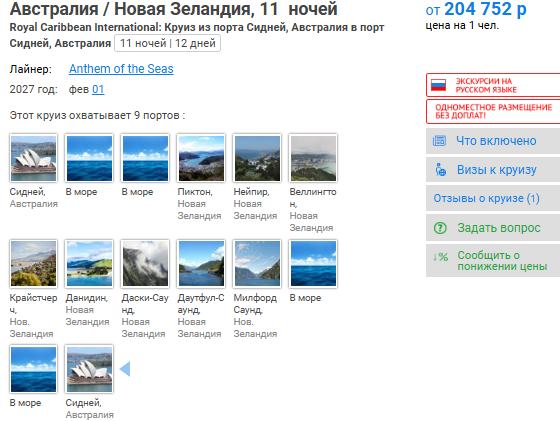This screenshot has height=421, width=560.
Task: Open the excursions in Russian language banner
Action: [493, 85]
